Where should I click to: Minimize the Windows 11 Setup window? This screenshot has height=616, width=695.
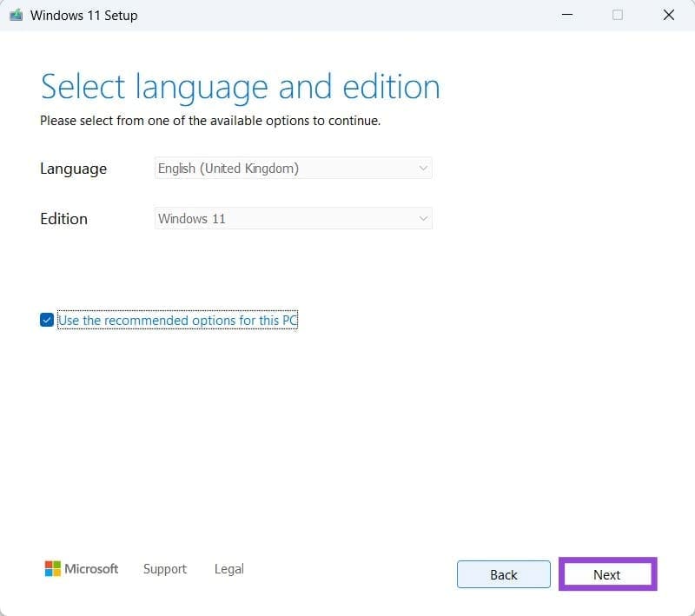567,15
